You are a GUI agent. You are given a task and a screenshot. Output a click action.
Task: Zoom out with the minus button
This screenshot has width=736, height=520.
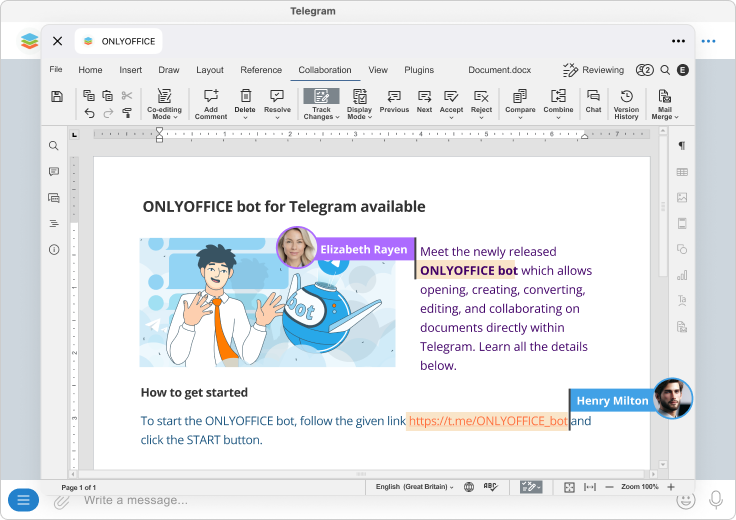609,487
